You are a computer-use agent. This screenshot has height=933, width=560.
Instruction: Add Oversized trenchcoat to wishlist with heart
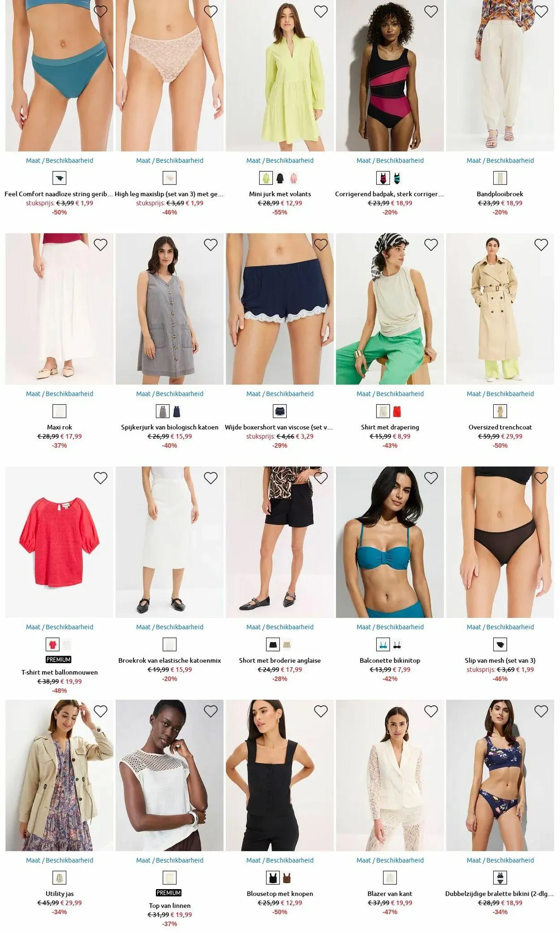(541, 245)
